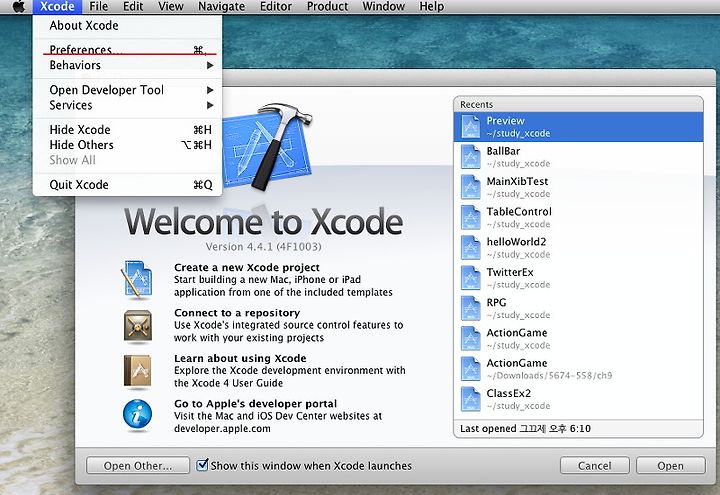Select the helloWorld2 recent project name
Screen dimensions: 720x495
516,242
